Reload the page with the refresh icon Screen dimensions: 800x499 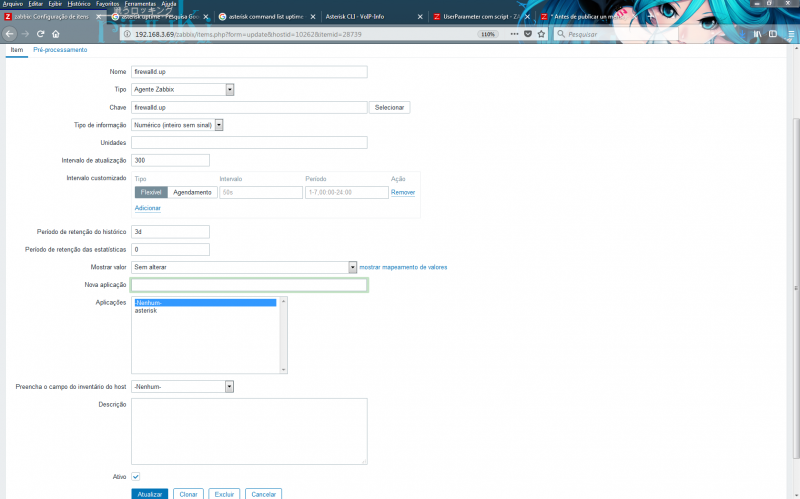[x=40, y=34]
